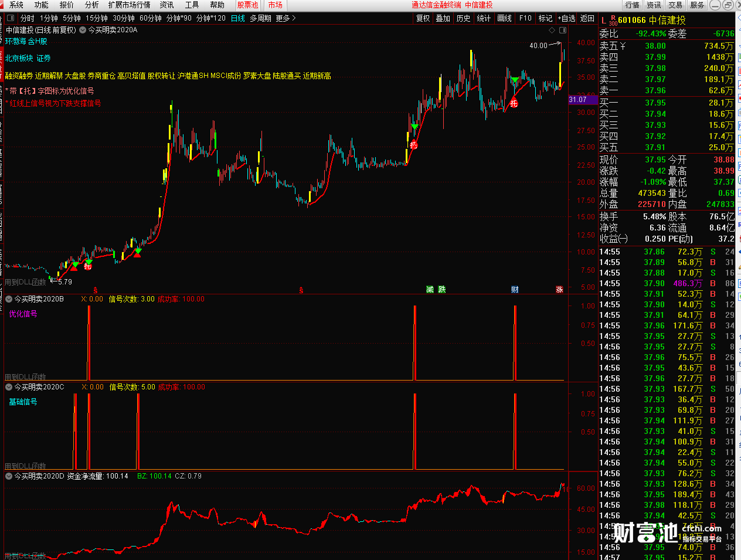The height and width of the screenshot is (560, 741).
Task: Click the 融资融券 tag in the chart
Action: point(19,76)
